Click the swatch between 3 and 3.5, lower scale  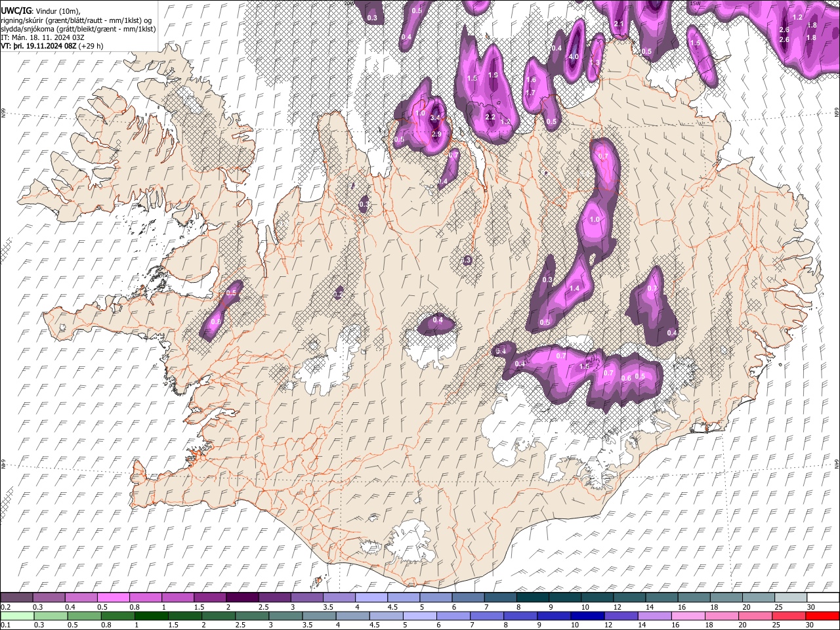285,616
